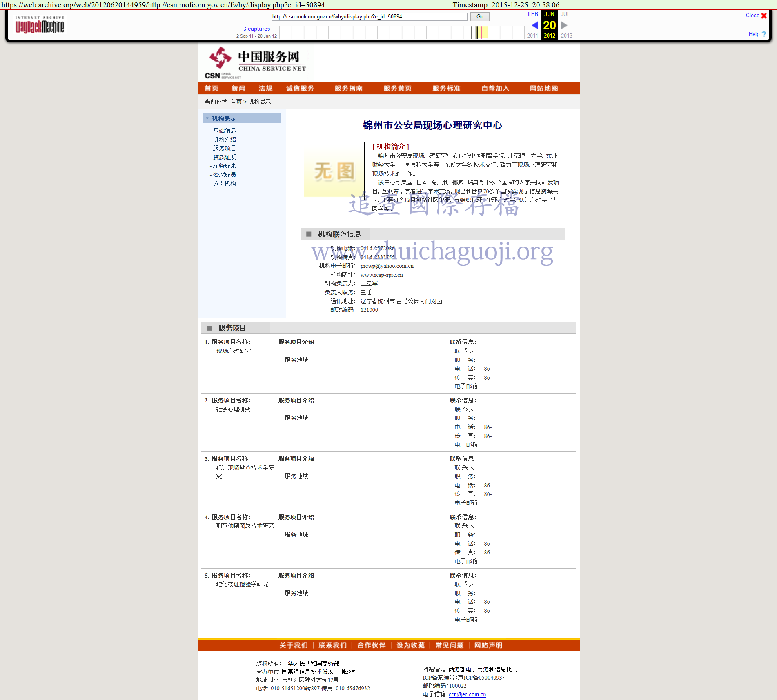
Task: Click the China Service Net logo
Action: (x=256, y=63)
